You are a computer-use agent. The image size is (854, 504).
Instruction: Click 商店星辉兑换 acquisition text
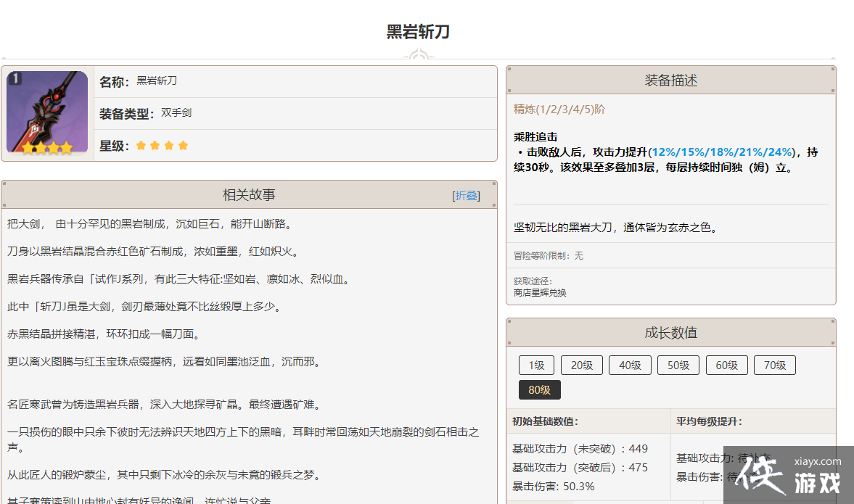(540, 293)
